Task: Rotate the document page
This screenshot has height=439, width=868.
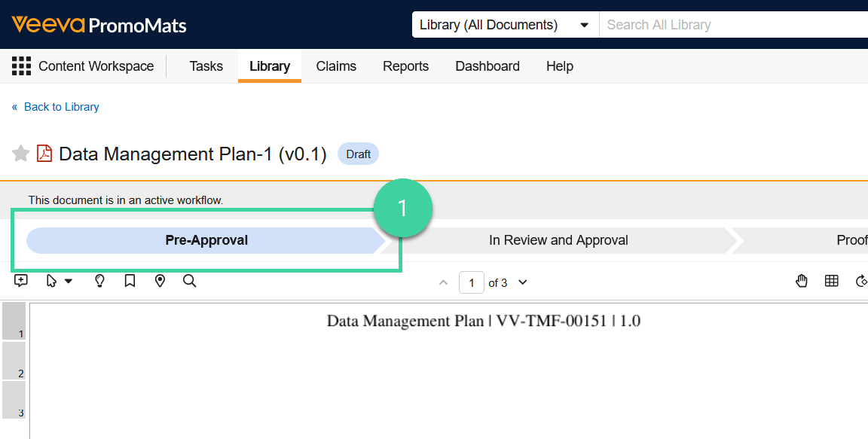Action: point(861,281)
